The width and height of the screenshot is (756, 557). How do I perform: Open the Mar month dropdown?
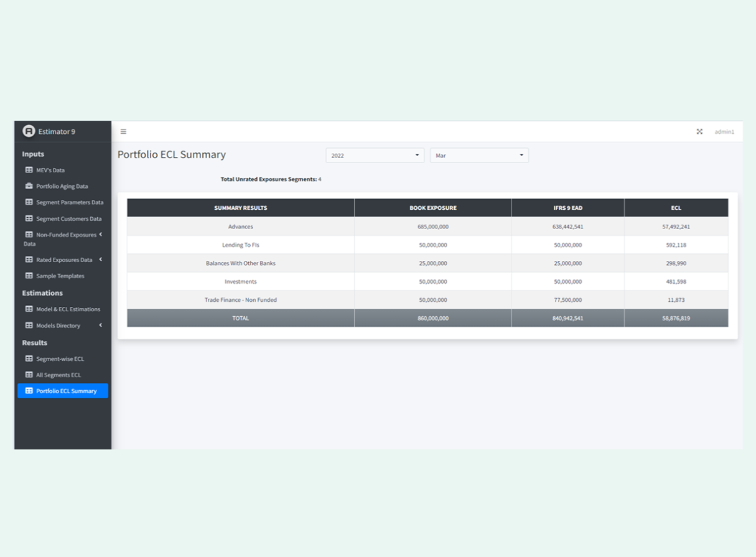click(479, 156)
